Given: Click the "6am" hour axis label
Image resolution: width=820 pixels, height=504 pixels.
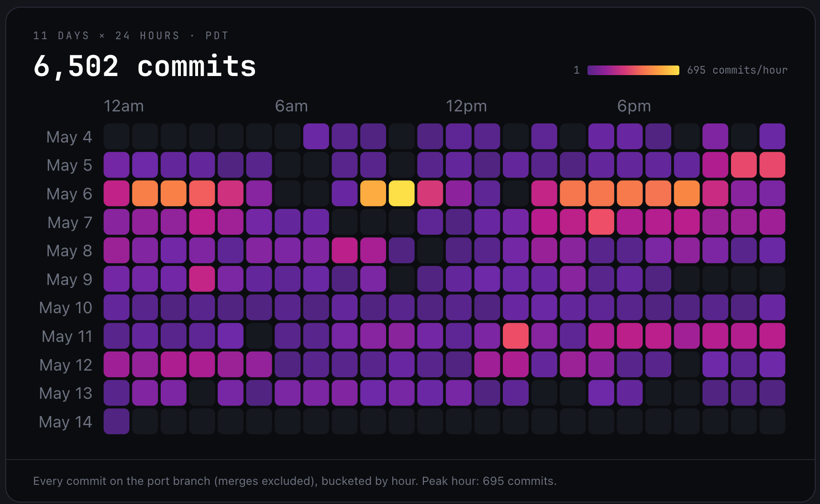Looking at the screenshot, I should (291, 106).
